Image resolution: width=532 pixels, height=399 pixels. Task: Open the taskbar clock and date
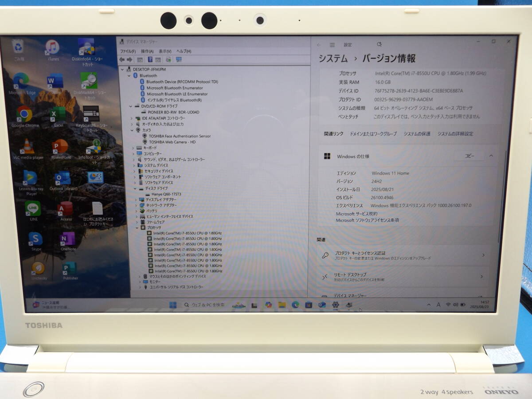coord(478,305)
